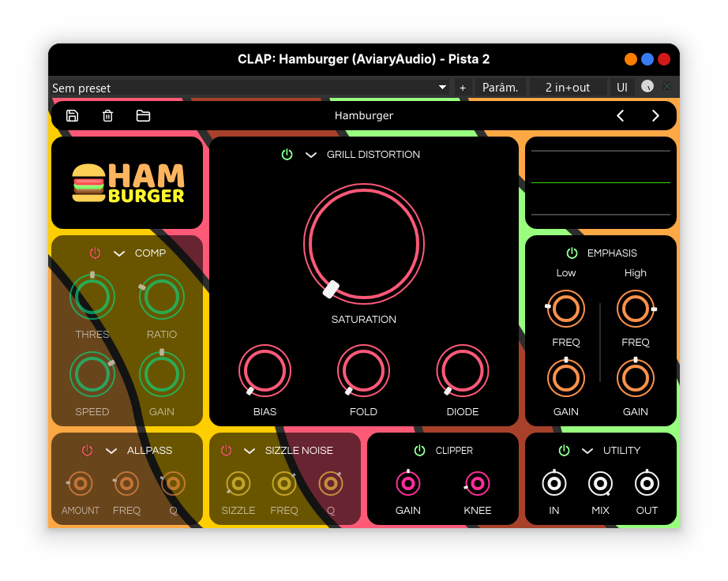The height and width of the screenshot is (581, 728).
Task: Click the UI button
Action: click(x=622, y=88)
